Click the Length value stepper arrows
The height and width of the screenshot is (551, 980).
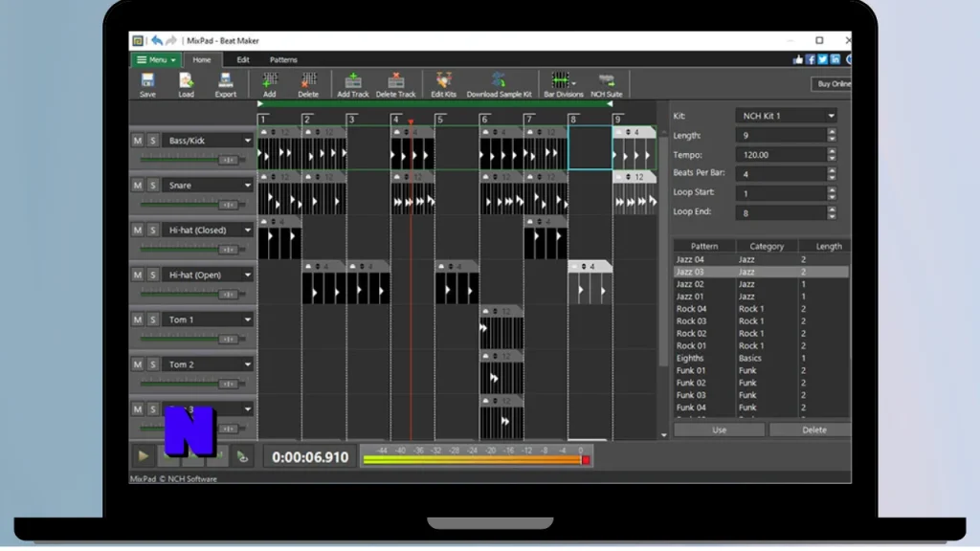832,135
